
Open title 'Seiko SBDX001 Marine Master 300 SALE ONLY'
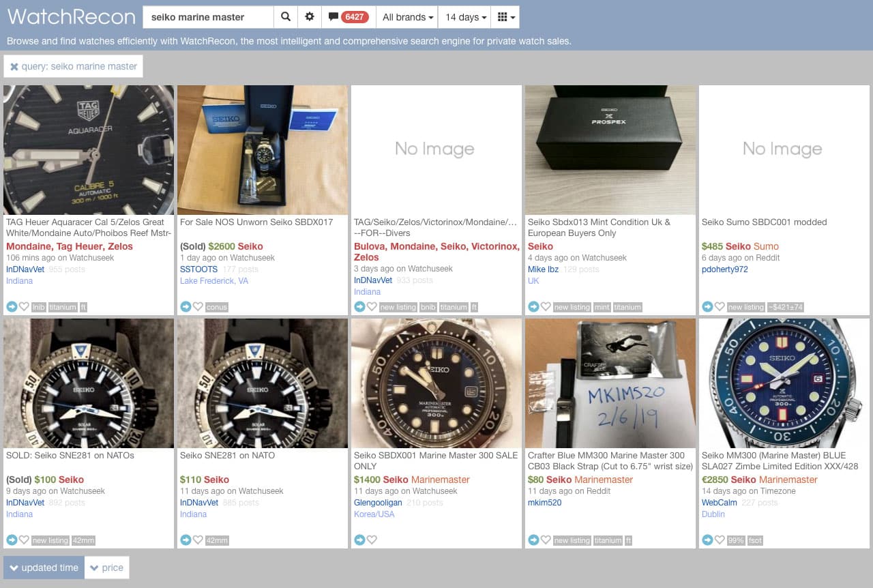pos(436,461)
